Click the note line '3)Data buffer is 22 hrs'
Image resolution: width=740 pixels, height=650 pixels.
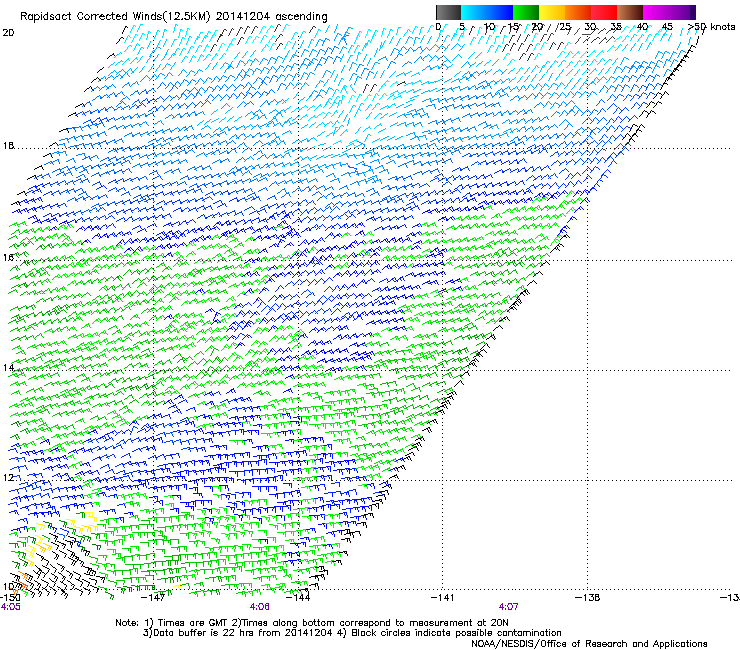point(352,633)
